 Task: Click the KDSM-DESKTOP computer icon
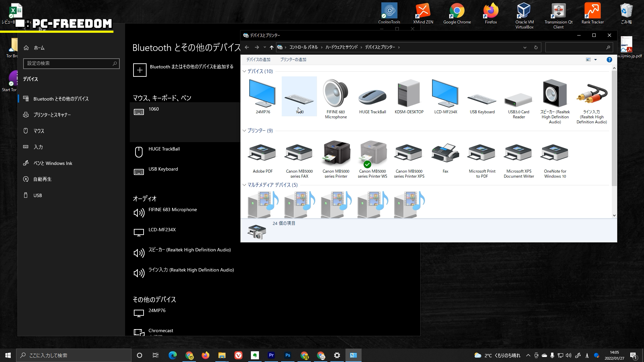point(409,95)
